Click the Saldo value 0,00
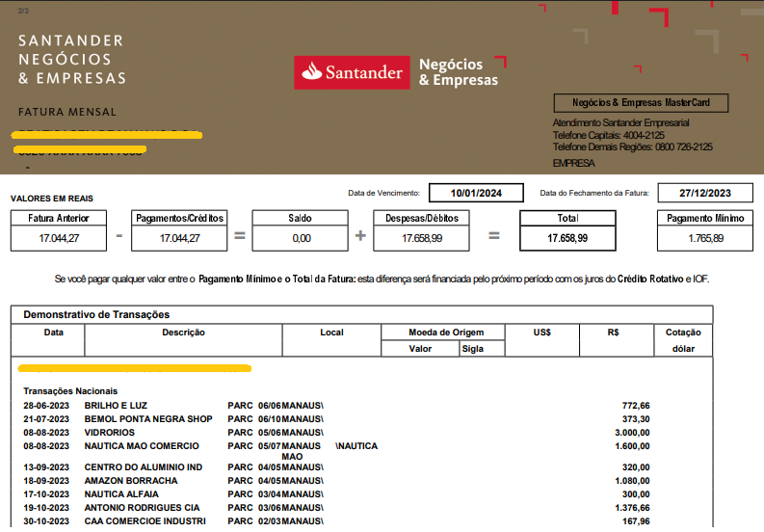This screenshot has height=532, width=764. (x=301, y=238)
